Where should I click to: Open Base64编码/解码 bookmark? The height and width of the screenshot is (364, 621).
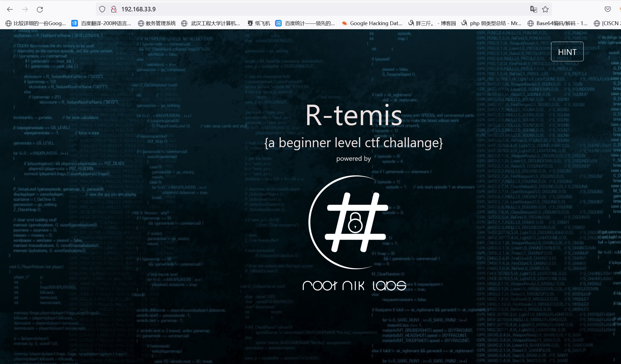point(558,23)
